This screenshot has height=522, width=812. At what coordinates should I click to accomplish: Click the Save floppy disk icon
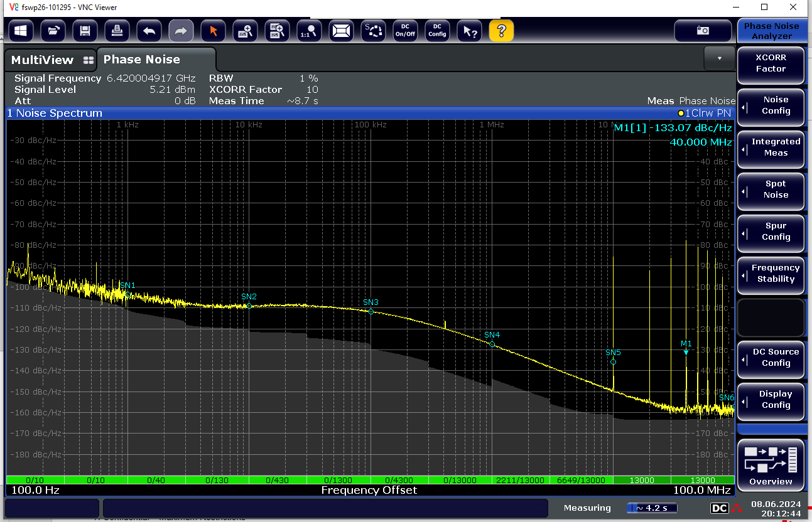pos(85,31)
